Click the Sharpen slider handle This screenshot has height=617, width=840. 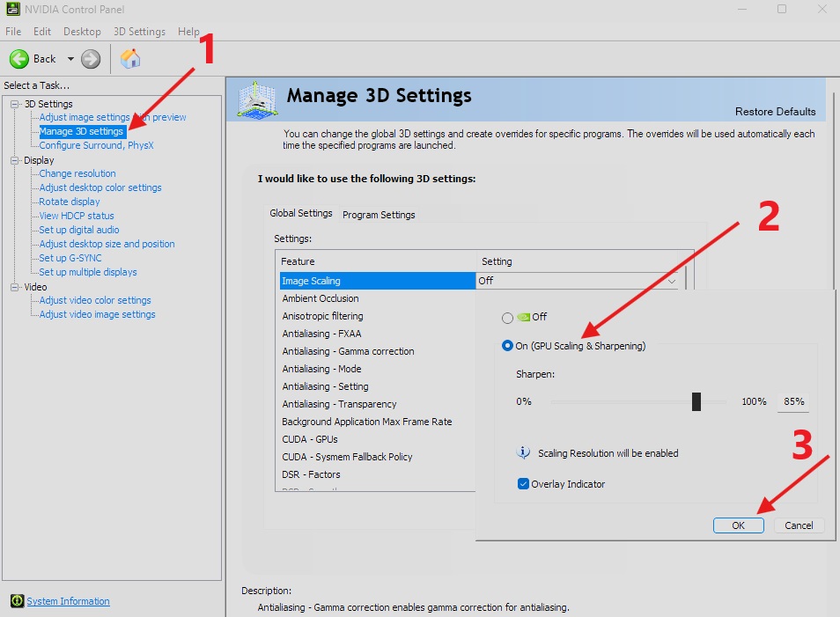[696, 401]
